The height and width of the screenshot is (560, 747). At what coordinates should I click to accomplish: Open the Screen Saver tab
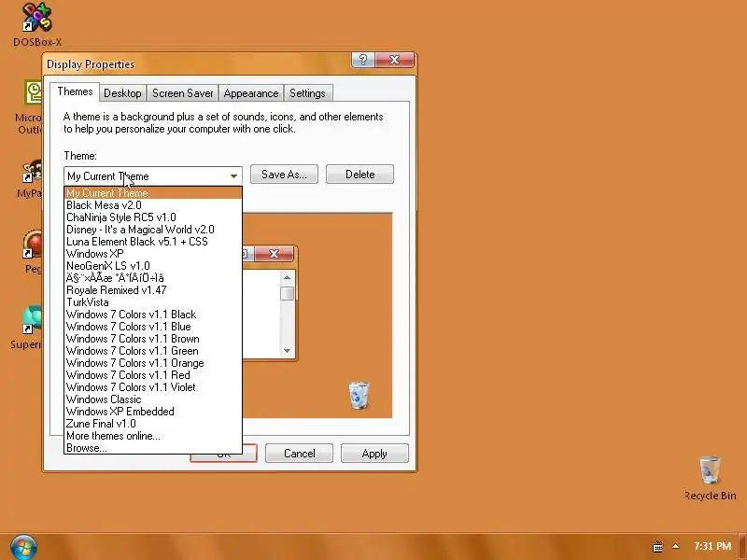click(x=182, y=93)
